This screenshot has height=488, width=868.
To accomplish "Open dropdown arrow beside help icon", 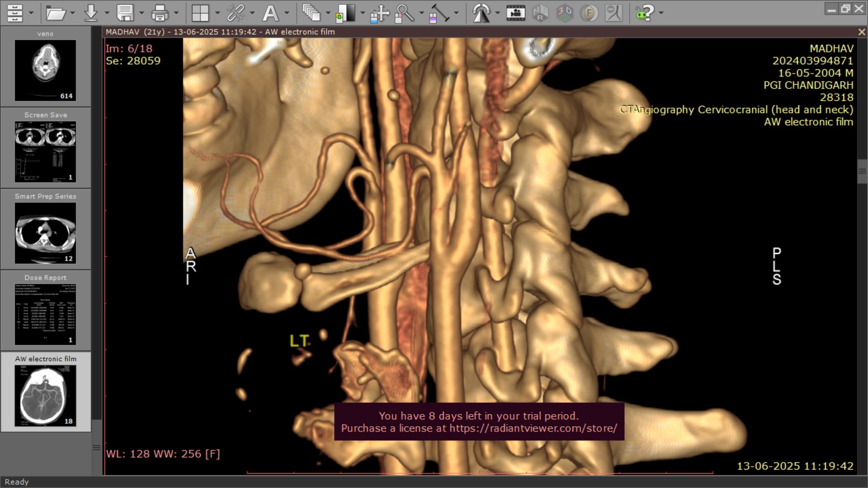I will pyautogui.click(x=661, y=13).
